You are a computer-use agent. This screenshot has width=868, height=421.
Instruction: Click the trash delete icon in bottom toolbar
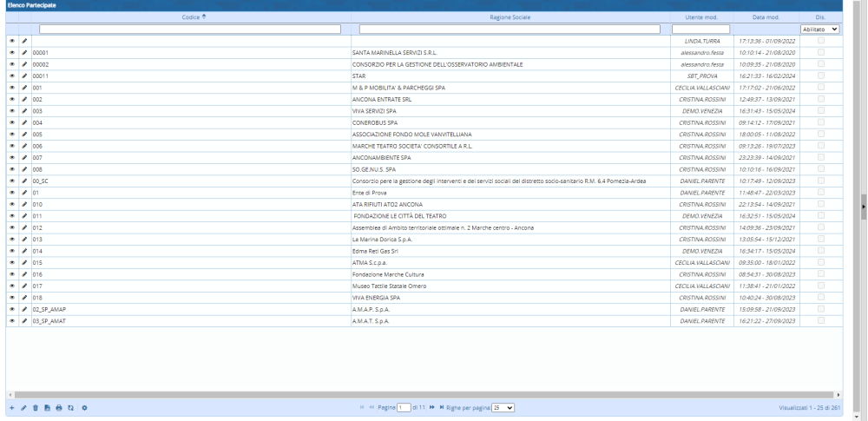click(x=36, y=407)
